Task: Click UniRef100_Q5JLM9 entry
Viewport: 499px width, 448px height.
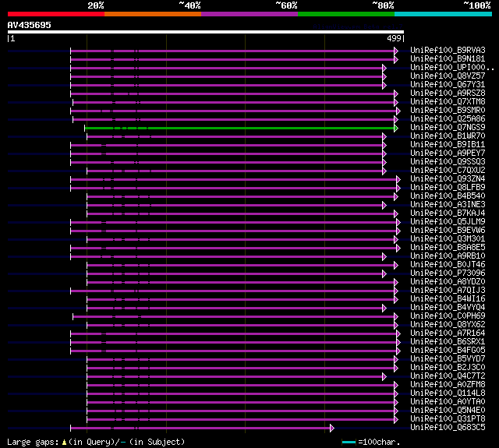Action: pos(448,222)
